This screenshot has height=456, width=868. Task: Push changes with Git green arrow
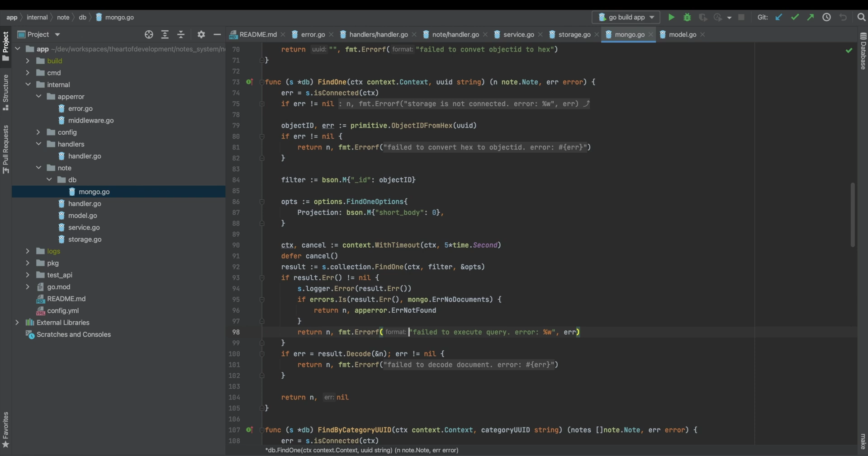811,17
